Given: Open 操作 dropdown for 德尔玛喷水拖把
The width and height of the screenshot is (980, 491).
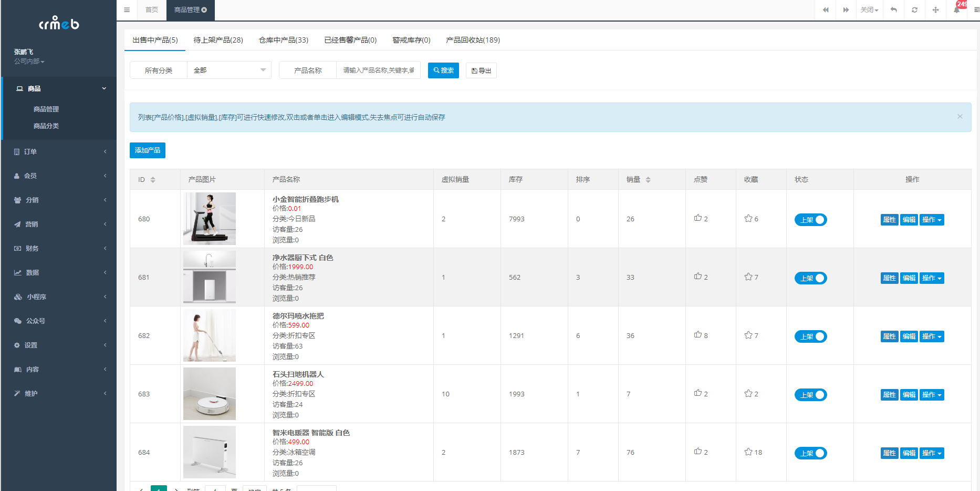Looking at the screenshot, I should (932, 336).
